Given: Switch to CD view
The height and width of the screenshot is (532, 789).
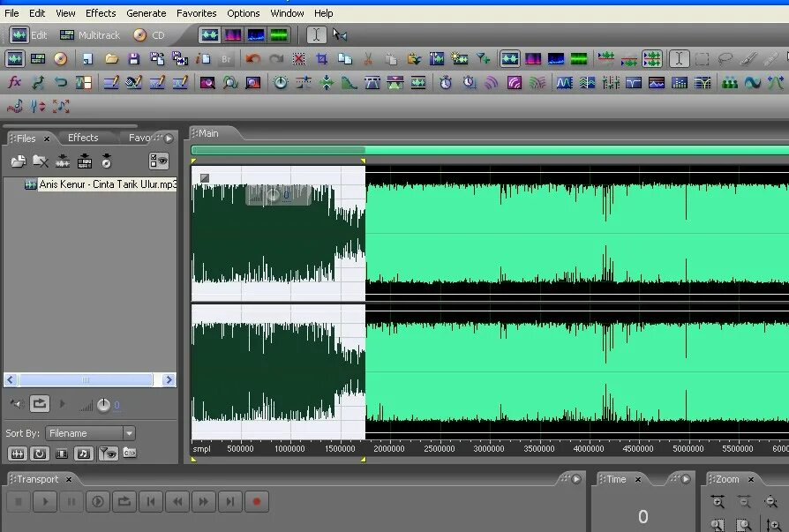Looking at the screenshot, I should coord(149,35).
